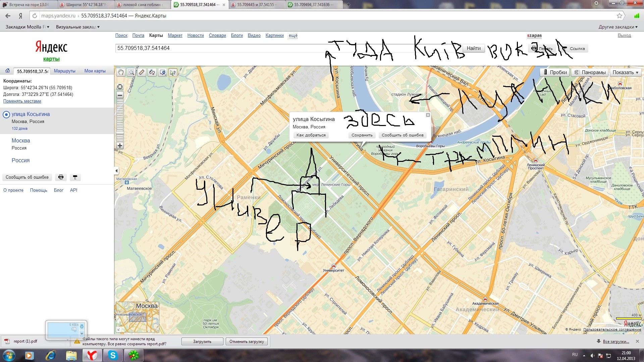Select the hand pan tool
Viewport: 644px width, 362px height.
[121, 72]
